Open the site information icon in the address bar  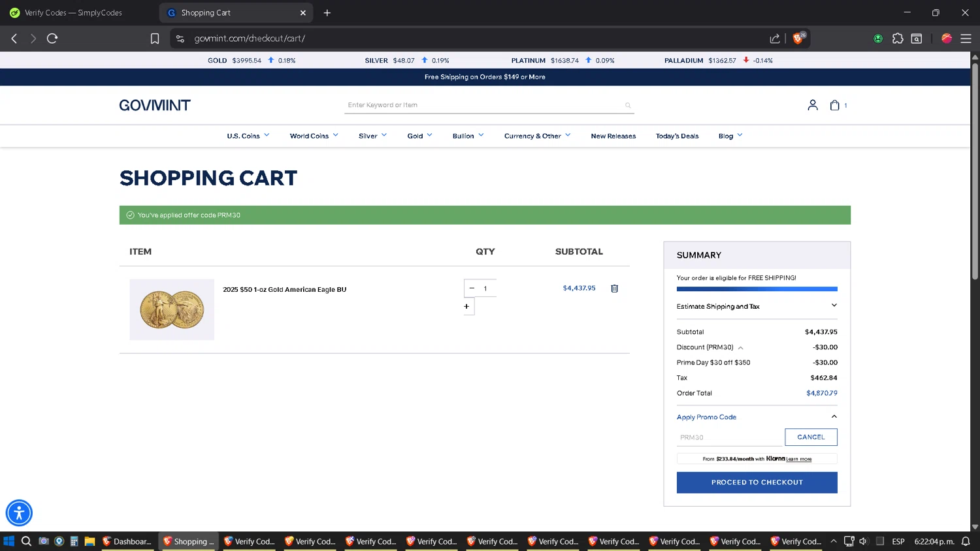pyautogui.click(x=180, y=39)
